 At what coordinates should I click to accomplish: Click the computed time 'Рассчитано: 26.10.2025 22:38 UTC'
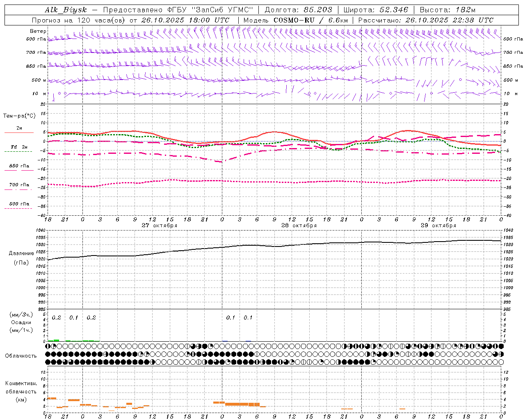pos(426,20)
